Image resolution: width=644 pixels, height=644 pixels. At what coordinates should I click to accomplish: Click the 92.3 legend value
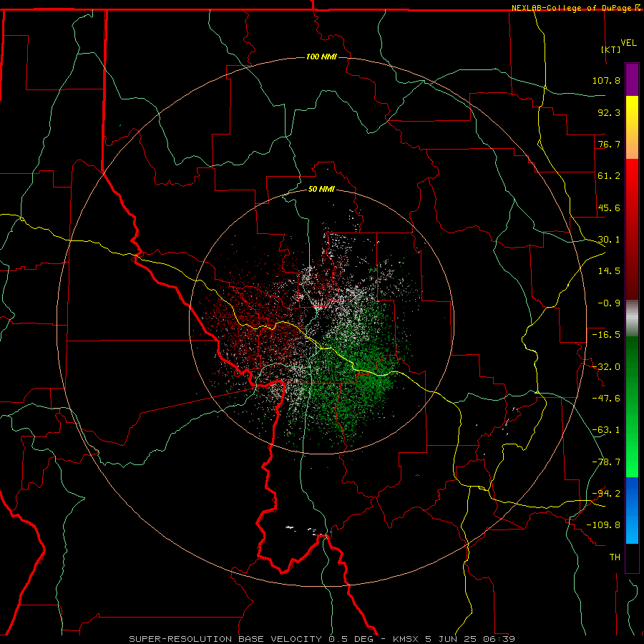click(609, 112)
